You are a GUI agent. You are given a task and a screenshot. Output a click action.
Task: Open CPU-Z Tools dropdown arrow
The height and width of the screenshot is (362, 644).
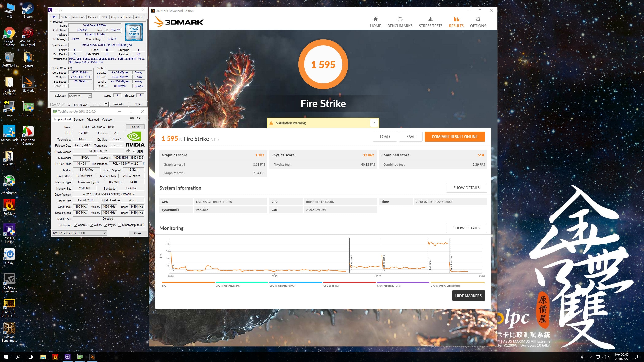pyautogui.click(x=106, y=104)
